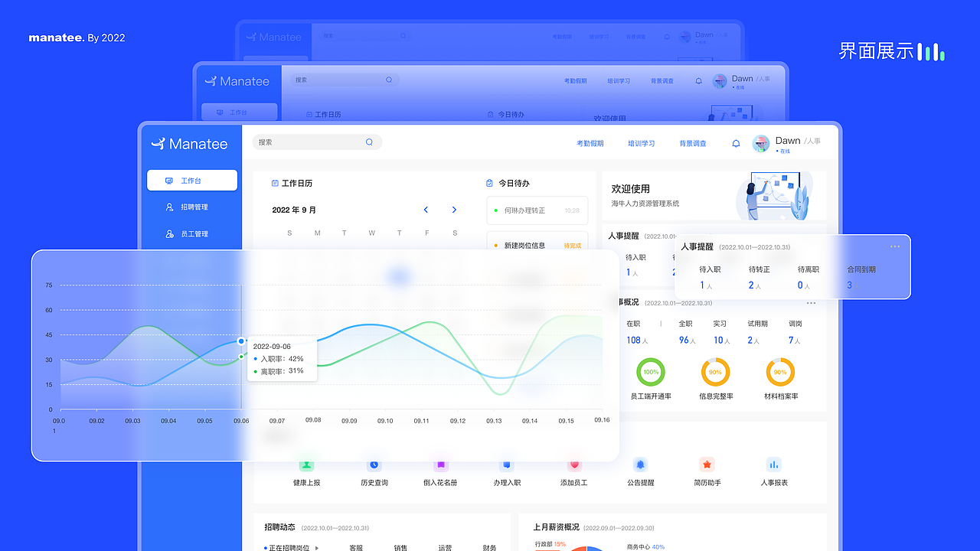Click the Manatee logo in the sidebar
980x551 pixels.
coord(190,144)
